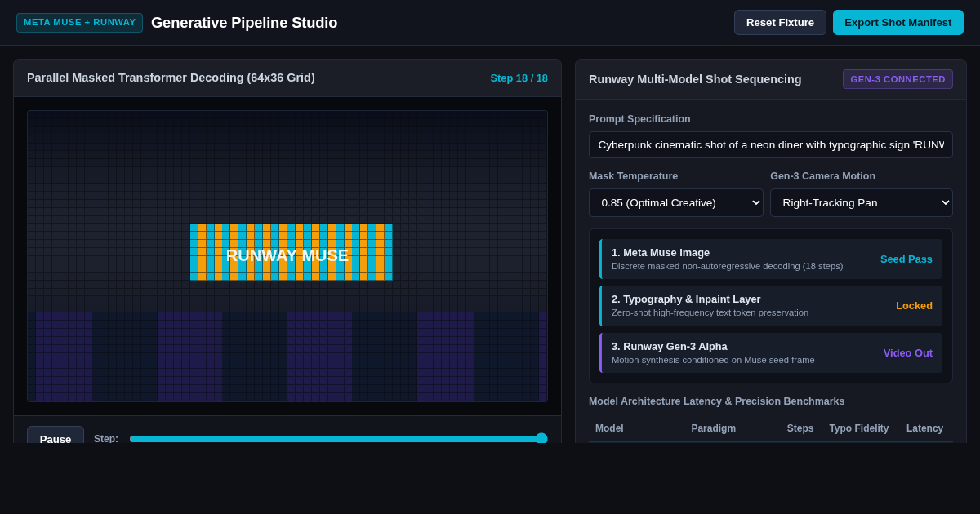Export the shot manifest
Viewport: 980px width, 514px height.
(898, 22)
